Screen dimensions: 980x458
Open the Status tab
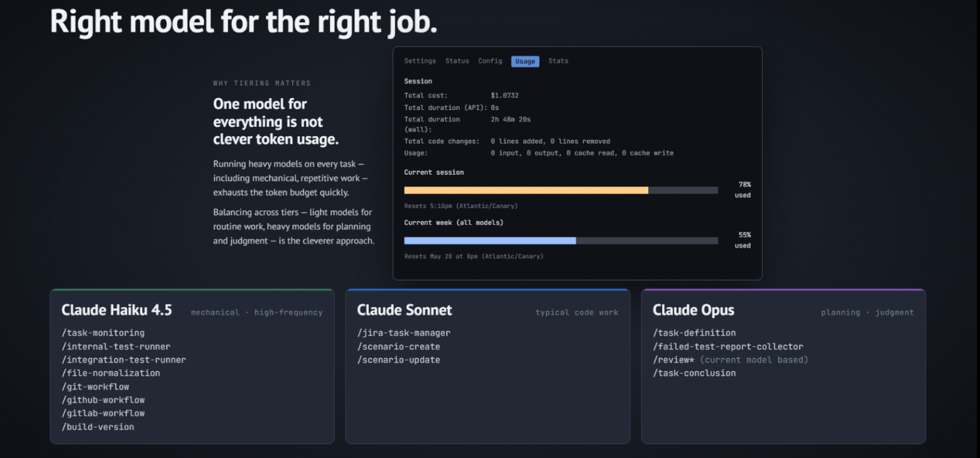coord(457,61)
